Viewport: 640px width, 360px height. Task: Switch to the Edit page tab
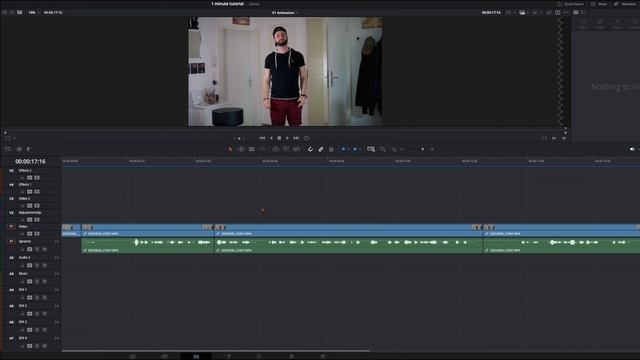point(196,356)
